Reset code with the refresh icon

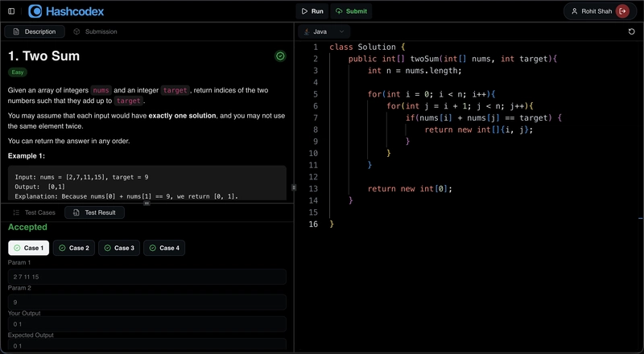pos(632,31)
